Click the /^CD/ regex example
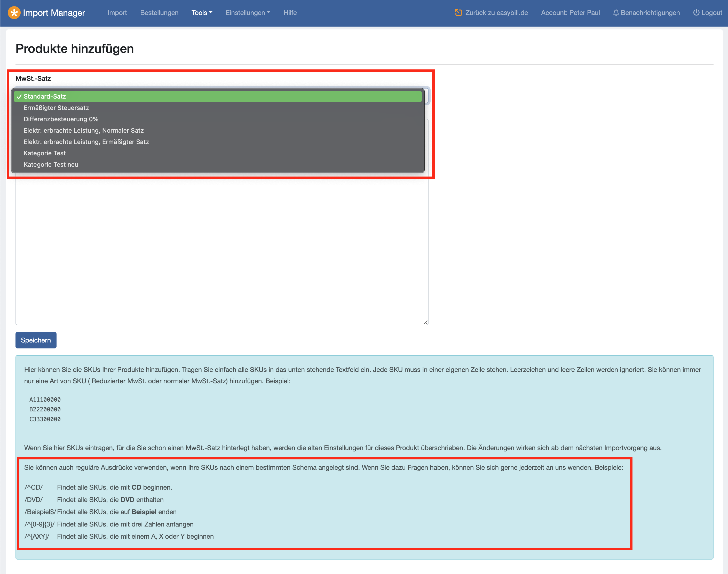Viewport: 728px width, 574px height. (x=34, y=487)
